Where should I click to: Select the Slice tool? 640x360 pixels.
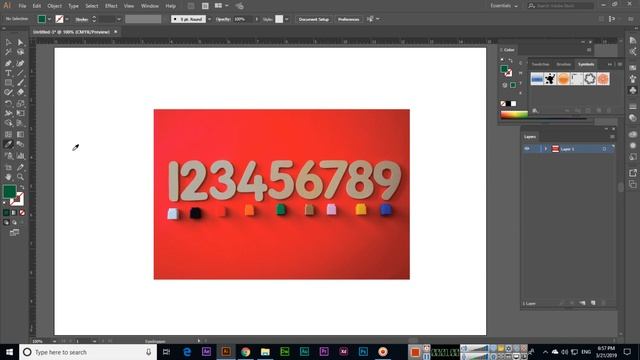pyautogui.click(x=20, y=167)
